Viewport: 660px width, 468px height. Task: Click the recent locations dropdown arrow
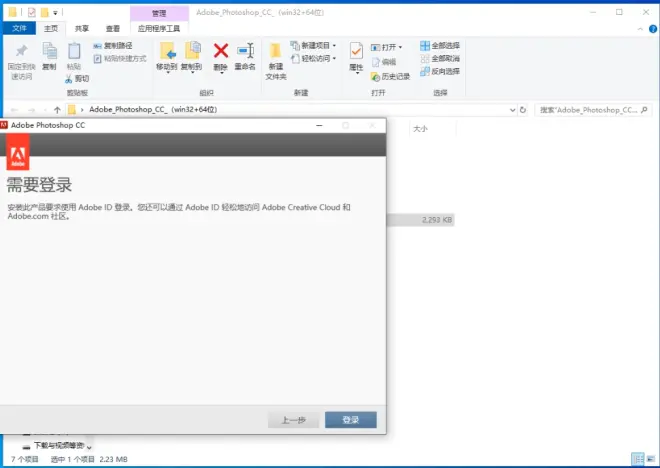[x=45, y=110]
